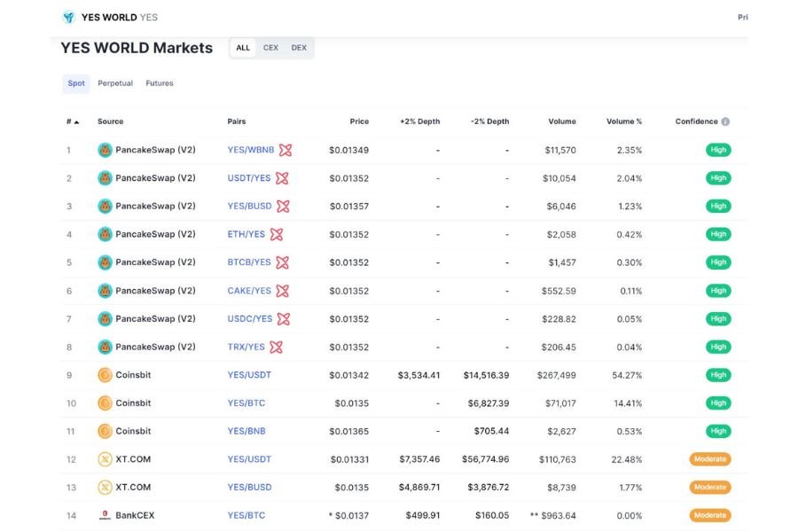798x532 pixels.
Task: Open the USDT/YES pair link
Action: 248,178
